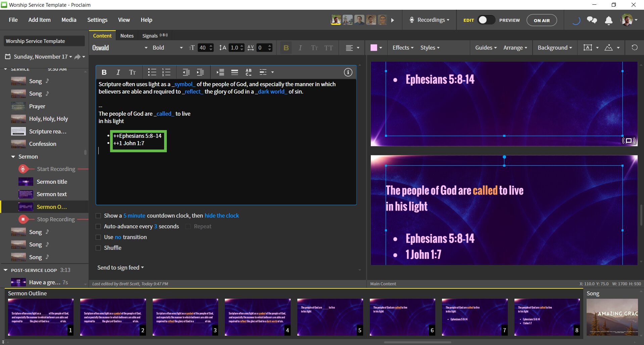Collapse the Sermon section
The width and height of the screenshot is (644, 345).
pos(13,157)
